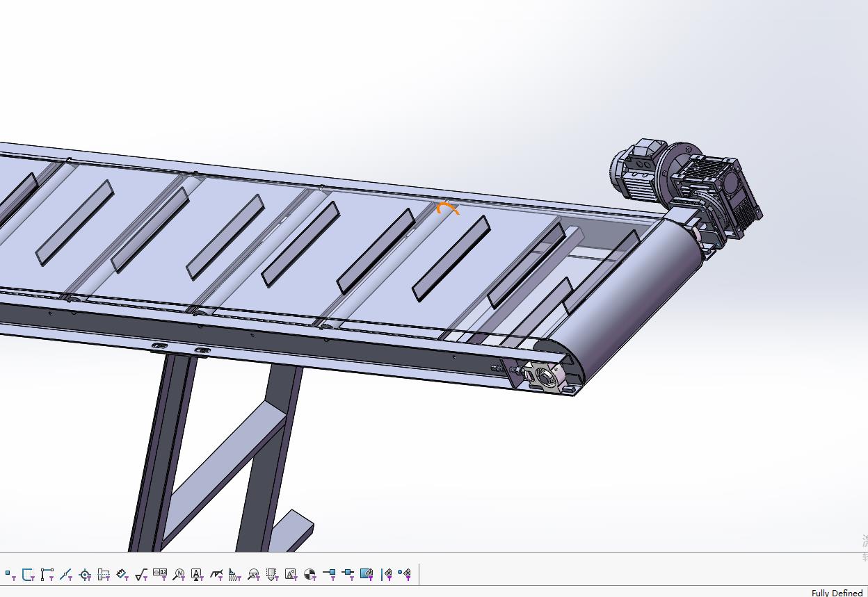
Task: Toggle the Filter Datum Targets icon
Action: 254,574
